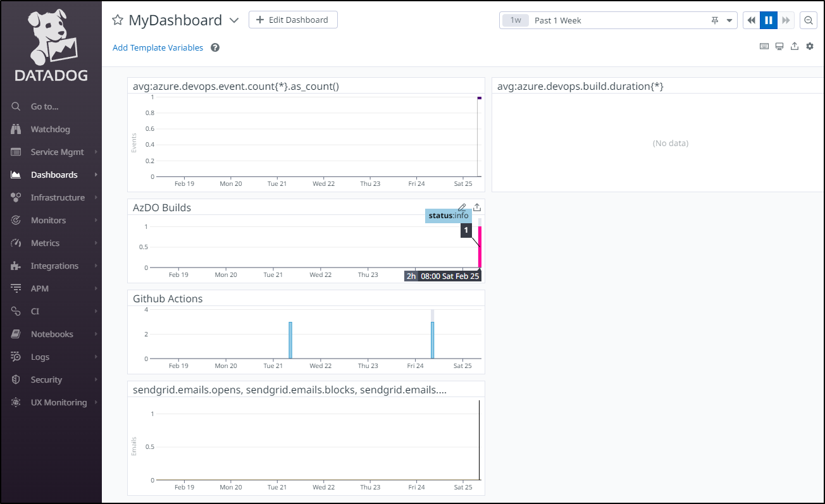Zoom out the time range
The width and height of the screenshot is (825, 504).
(x=809, y=20)
